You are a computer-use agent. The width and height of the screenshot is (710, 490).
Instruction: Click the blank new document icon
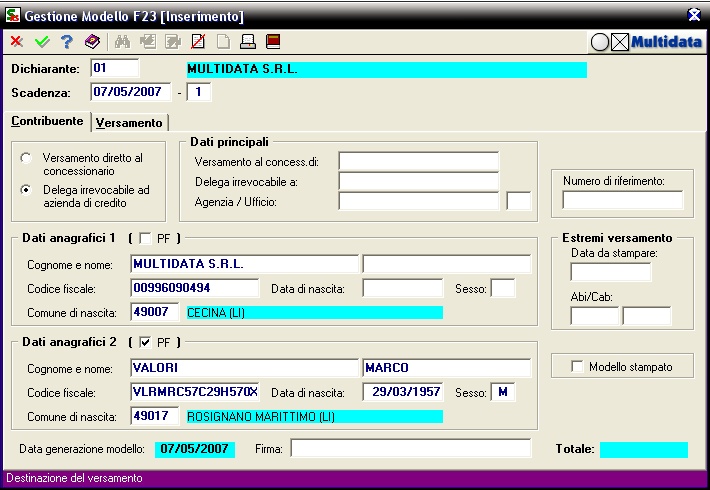pos(223,42)
